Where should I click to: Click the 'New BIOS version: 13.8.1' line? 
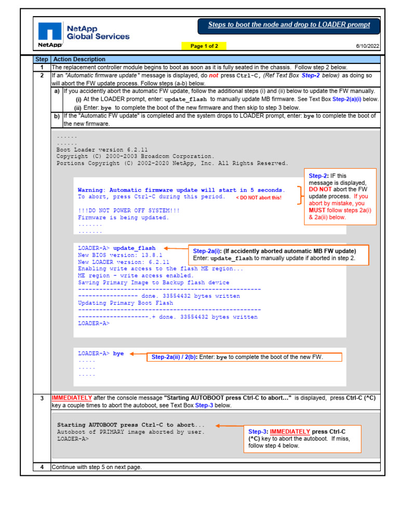coord(120,255)
